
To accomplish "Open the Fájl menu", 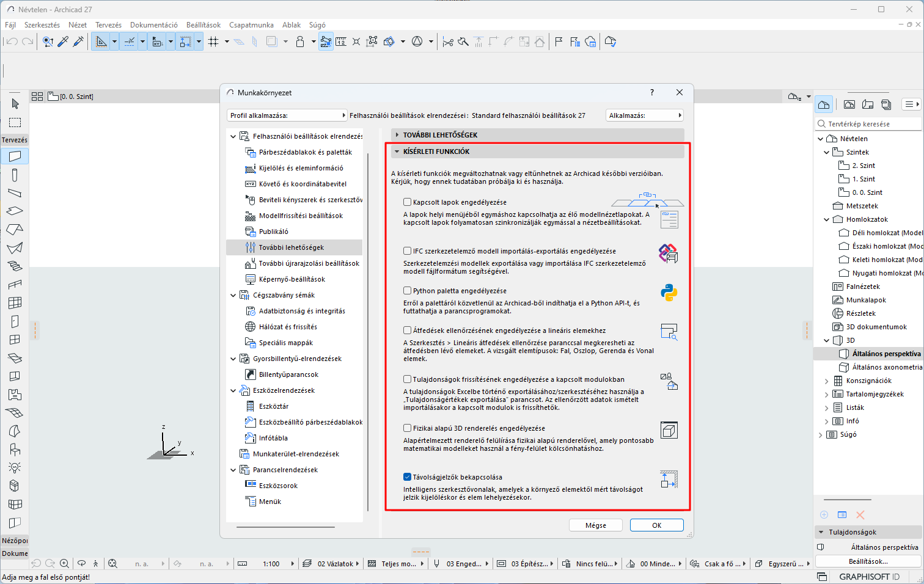I will pos(10,25).
